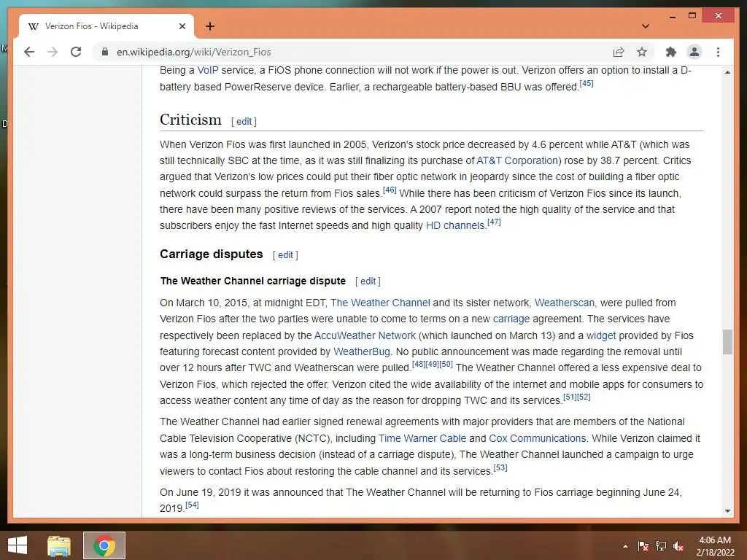Open the Cox Communications link
The width and height of the screenshot is (747, 560).
(538, 438)
